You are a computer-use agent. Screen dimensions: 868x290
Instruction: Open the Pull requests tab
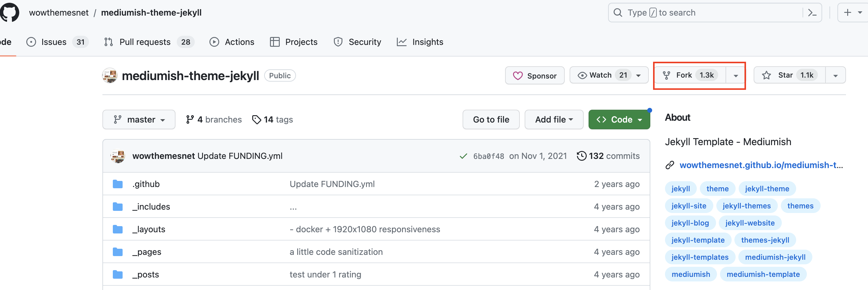coord(149,42)
